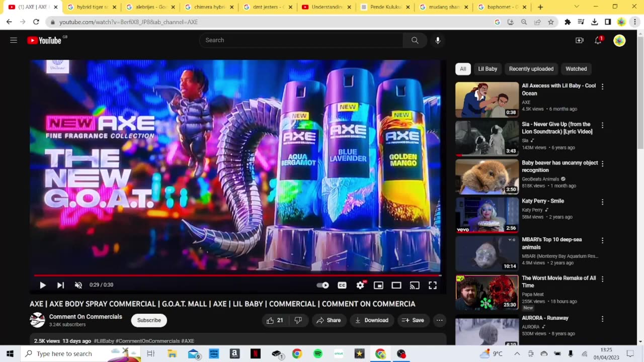Open YouTube notifications bell
The width and height of the screenshot is (644, 362).
pos(598,41)
